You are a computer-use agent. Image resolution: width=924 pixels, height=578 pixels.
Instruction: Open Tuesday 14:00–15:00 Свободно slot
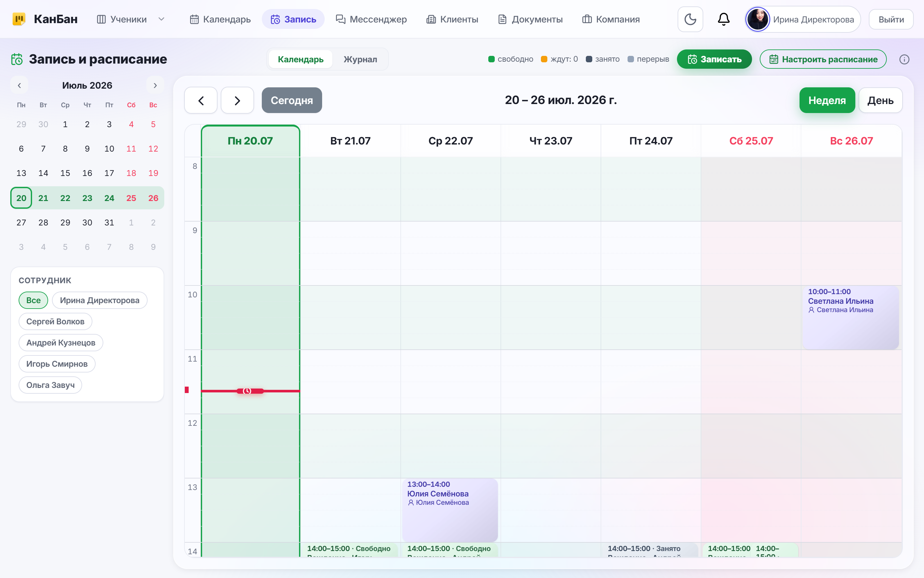coord(349,550)
